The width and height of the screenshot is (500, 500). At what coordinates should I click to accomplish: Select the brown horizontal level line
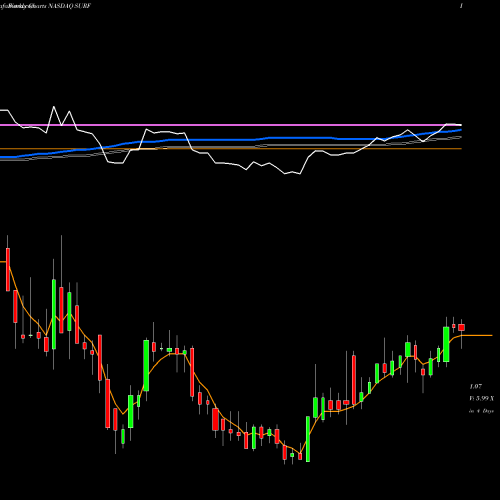(231, 149)
